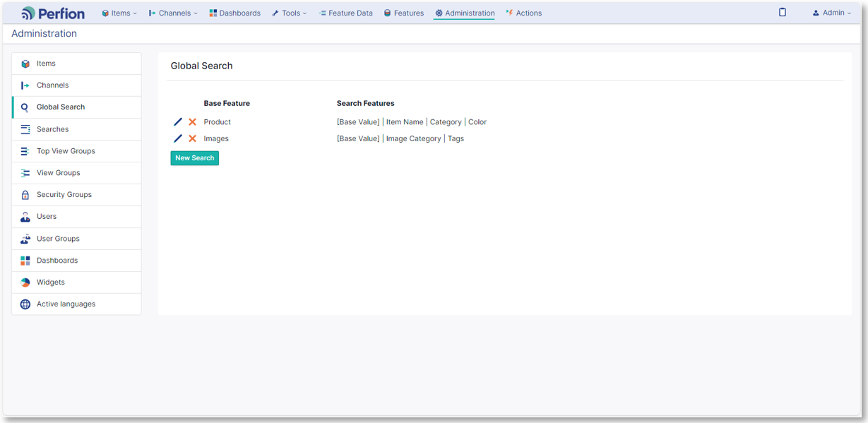Image resolution: width=868 pixels, height=423 pixels.
Task: Open the Top View Groups label
Action: click(x=66, y=151)
